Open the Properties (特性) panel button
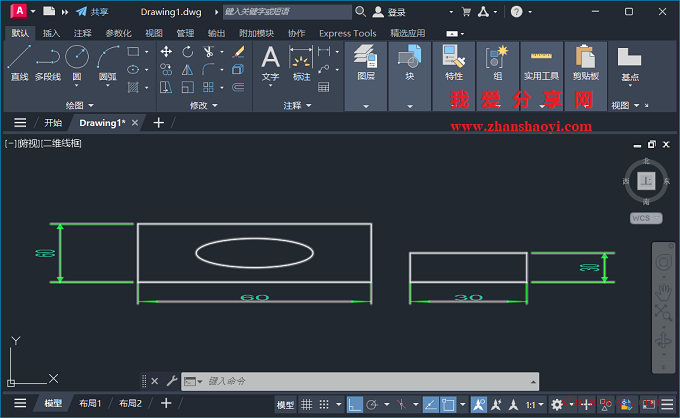The height and width of the screenshot is (418, 680). click(x=454, y=63)
